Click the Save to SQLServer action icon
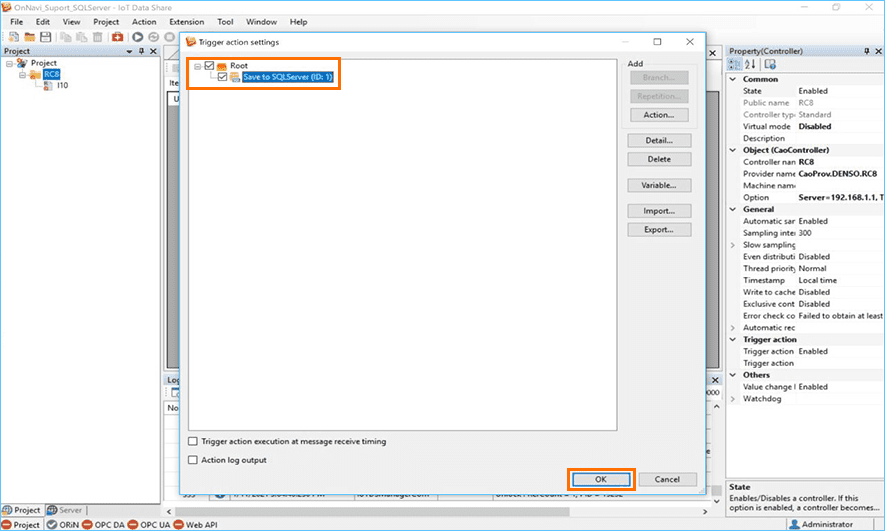Screen dimensions: 885x531 click(x=235, y=77)
